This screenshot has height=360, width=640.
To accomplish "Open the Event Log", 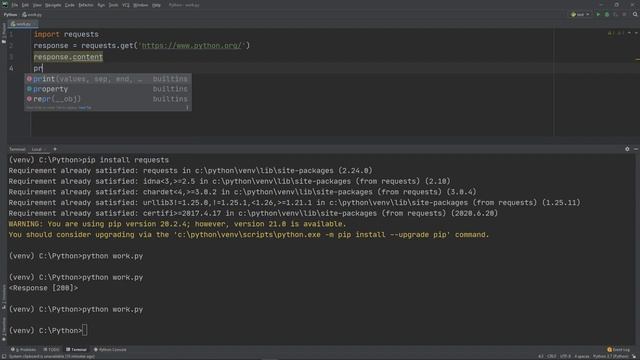I will tap(618, 350).
